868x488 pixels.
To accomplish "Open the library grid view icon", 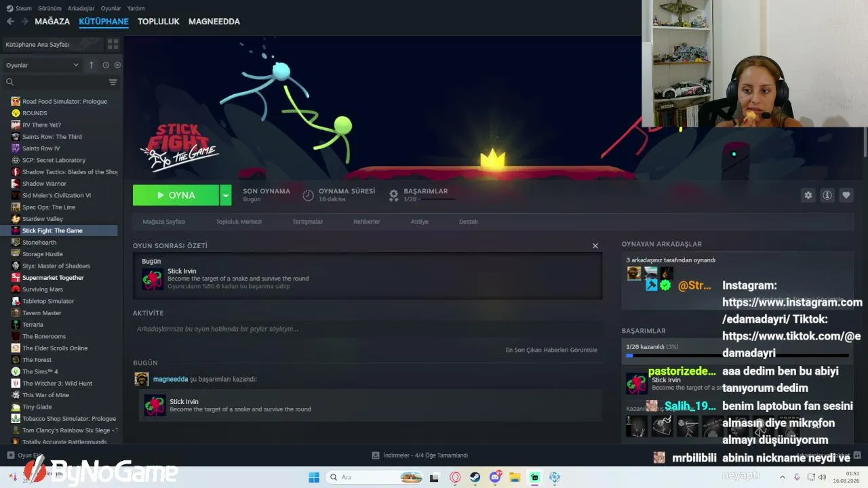I will pos(113,44).
